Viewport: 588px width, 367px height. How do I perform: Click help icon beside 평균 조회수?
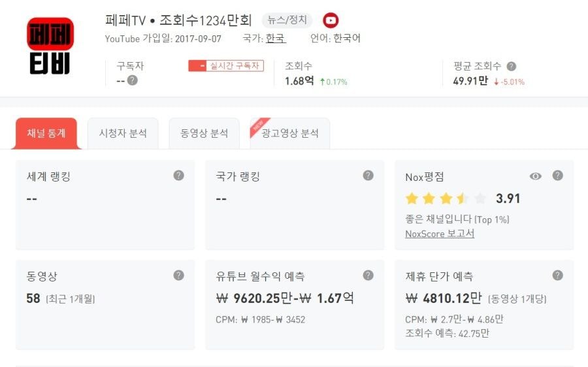click(x=512, y=66)
